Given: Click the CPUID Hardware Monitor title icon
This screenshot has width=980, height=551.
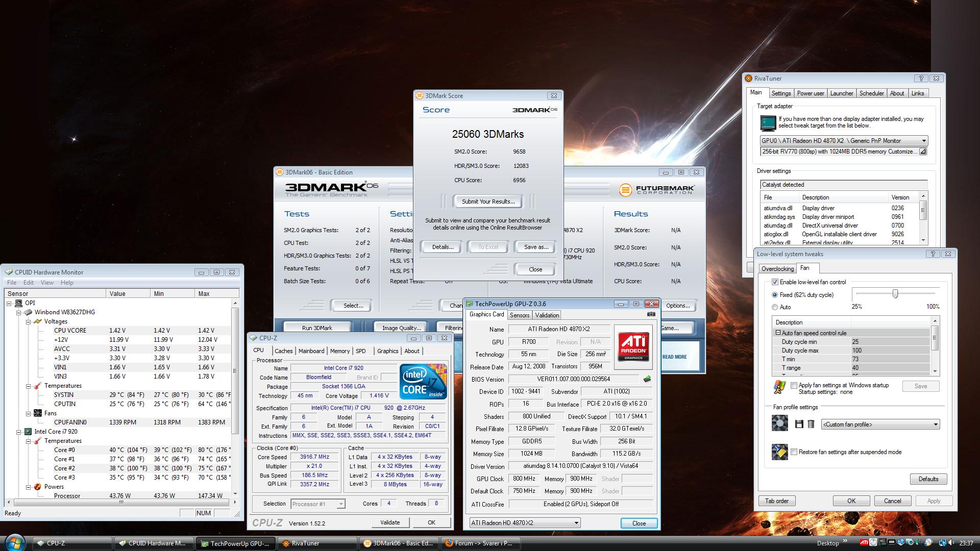Looking at the screenshot, I should pyautogui.click(x=9, y=272).
